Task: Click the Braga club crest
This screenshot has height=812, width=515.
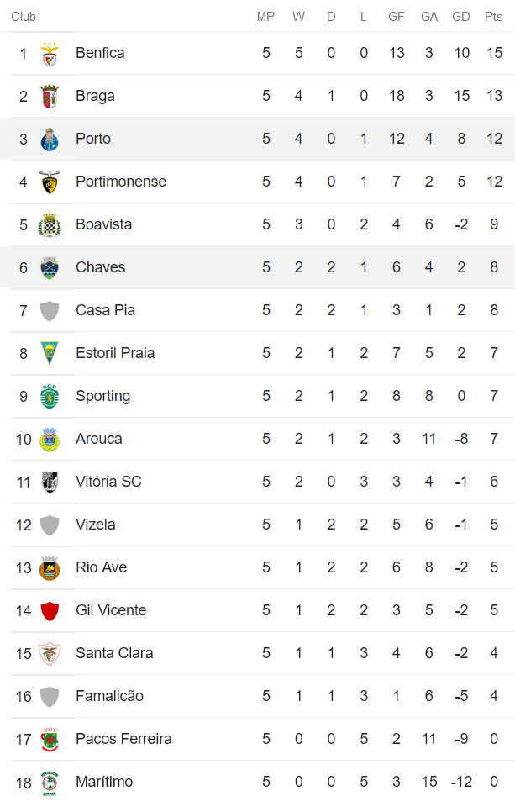Action: [50, 97]
